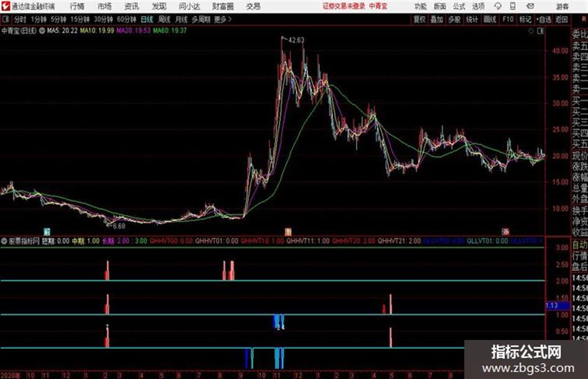Open the 行情 menu
The width and height of the screenshot is (588, 379).
[x=77, y=6]
